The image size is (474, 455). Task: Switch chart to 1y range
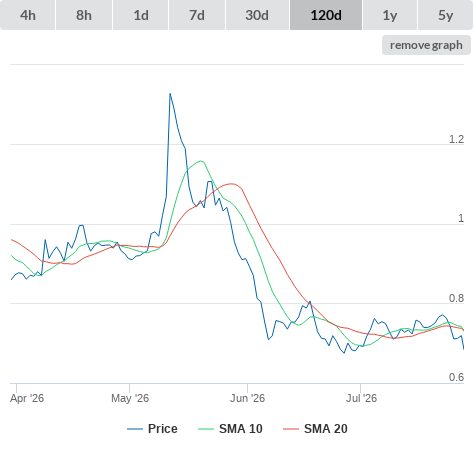(390, 15)
